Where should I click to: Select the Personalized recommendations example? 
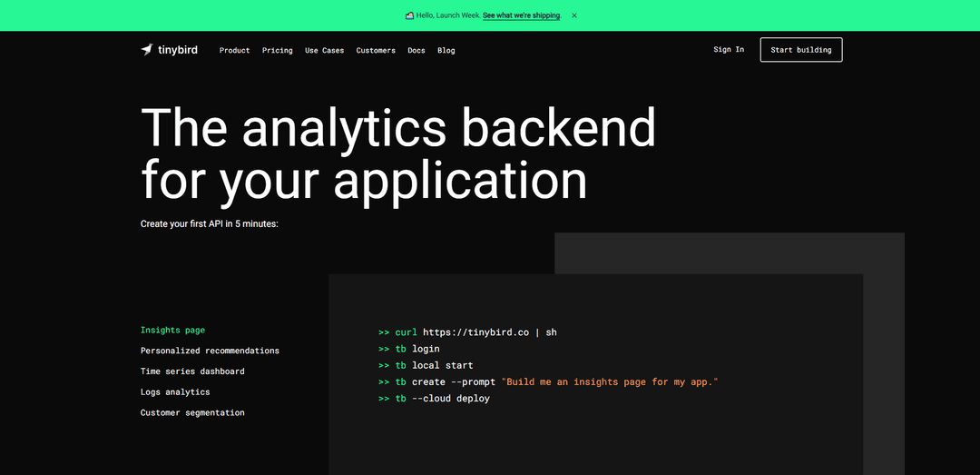[210, 351]
